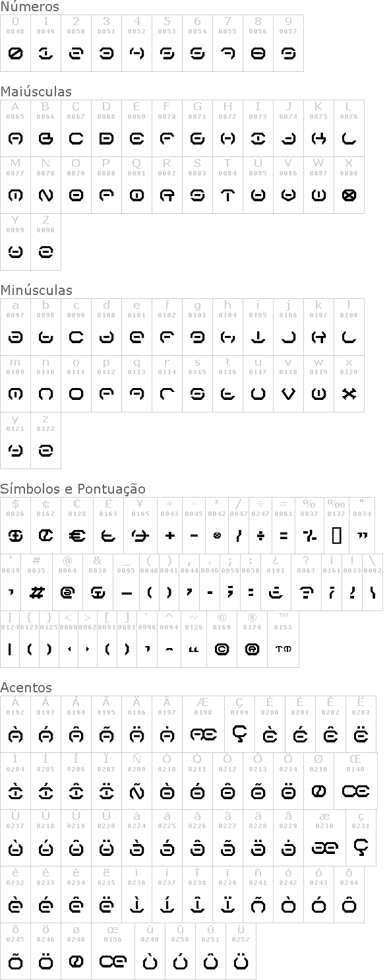Viewport: 389px width, 980px height.
Task: Click the Ç cedilla glyph cell (0199)
Action: pos(239,724)
